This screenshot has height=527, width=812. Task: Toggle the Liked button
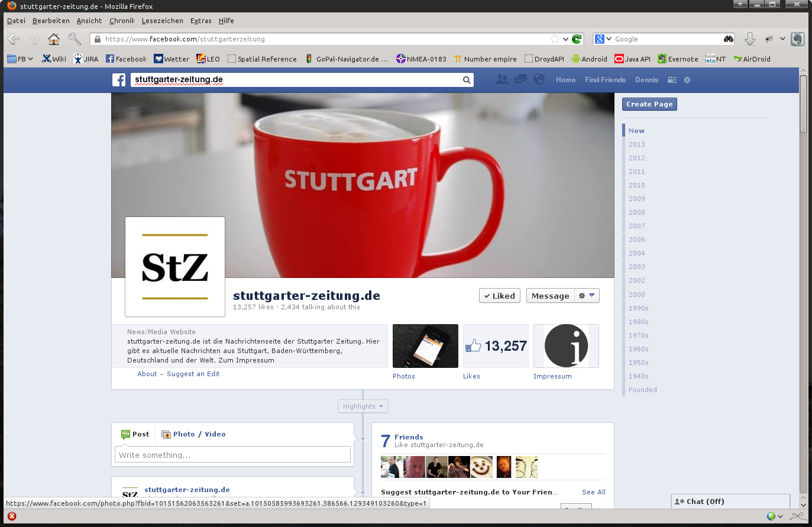pyautogui.click(x=500, y=296)
